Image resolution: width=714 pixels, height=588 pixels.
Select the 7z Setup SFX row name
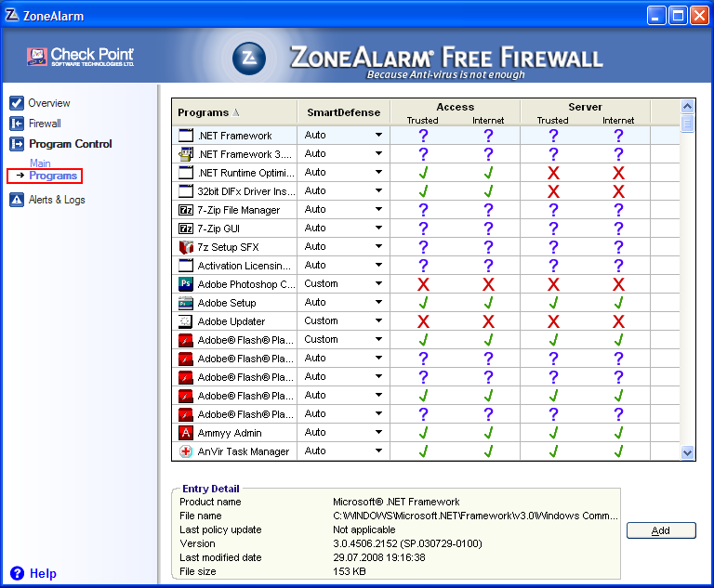pos(228,247)
